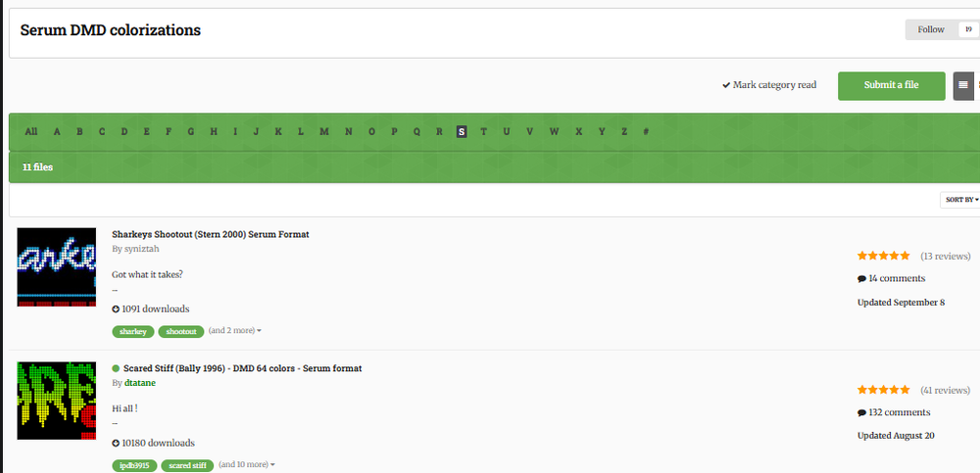Click '10180 downloads' text
Image resolution: width=980 pixels, height=473 pixels.
(x=153, y=443)
